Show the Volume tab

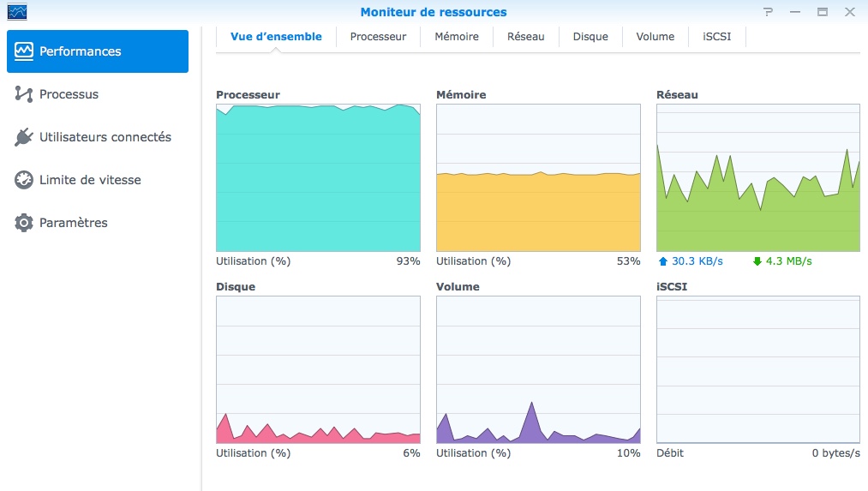tap(655, 37)
